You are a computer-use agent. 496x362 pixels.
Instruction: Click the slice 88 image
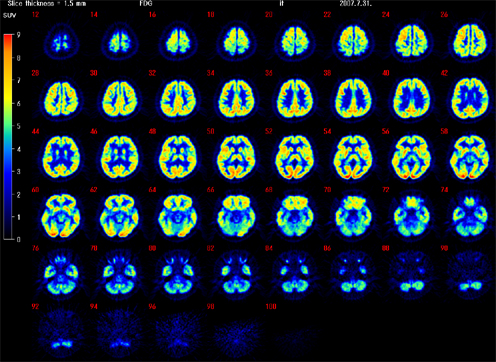pyautogui.click(x=412, y=275)
